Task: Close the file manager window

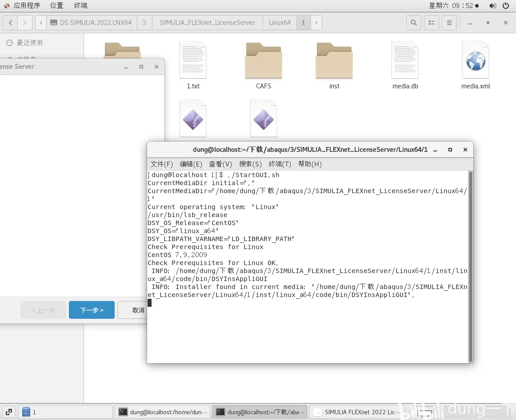Action: coord(506,23)
